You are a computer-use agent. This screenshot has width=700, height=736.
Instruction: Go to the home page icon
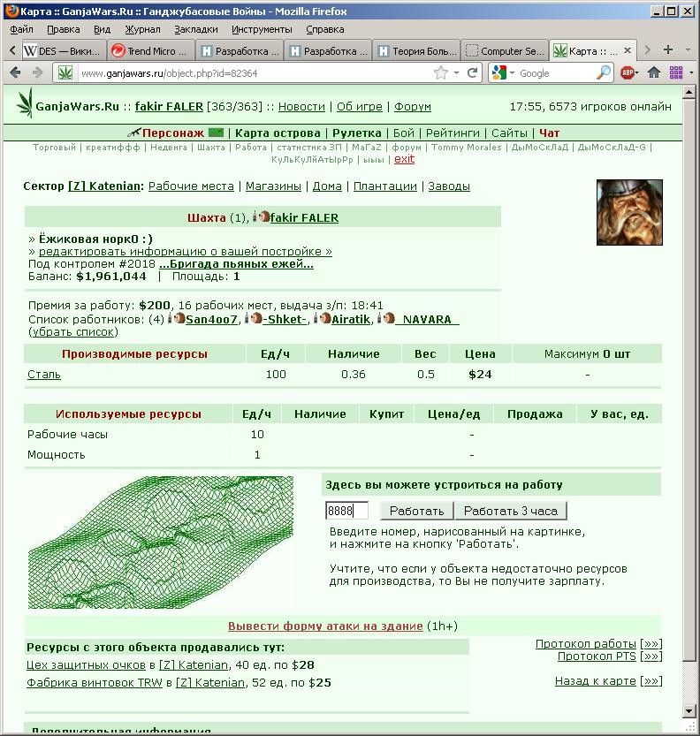click(654, 72)
